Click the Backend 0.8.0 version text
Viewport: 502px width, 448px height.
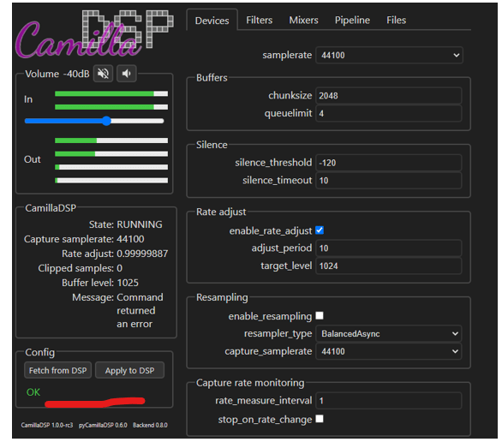click(x=150, y=425)
